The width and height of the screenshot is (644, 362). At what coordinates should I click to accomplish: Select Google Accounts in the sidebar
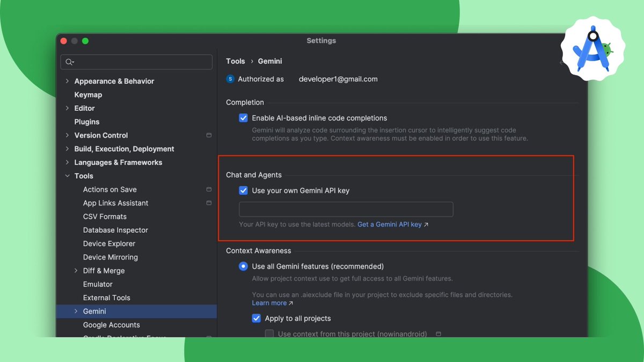(x=112, y=325)
